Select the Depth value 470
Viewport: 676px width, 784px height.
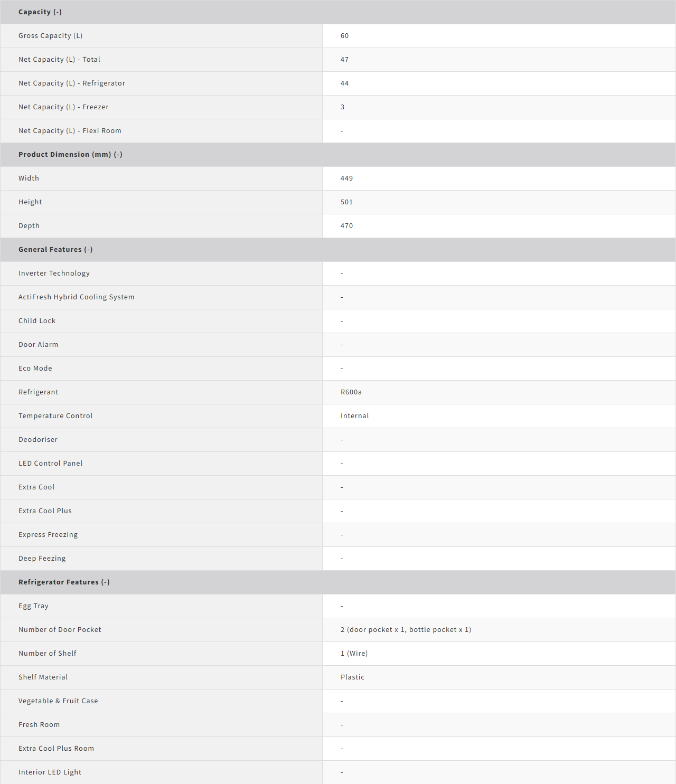coord(346,226)
